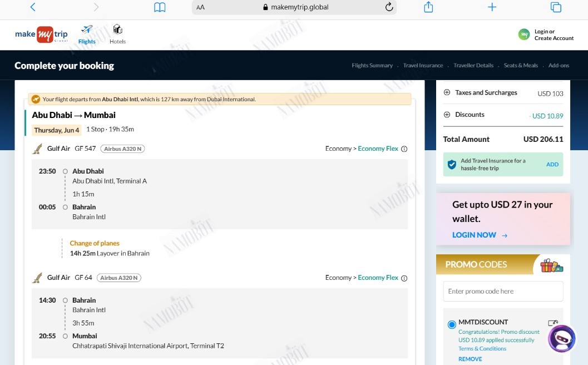Go back with Safari's back arrow

[33, 7]
